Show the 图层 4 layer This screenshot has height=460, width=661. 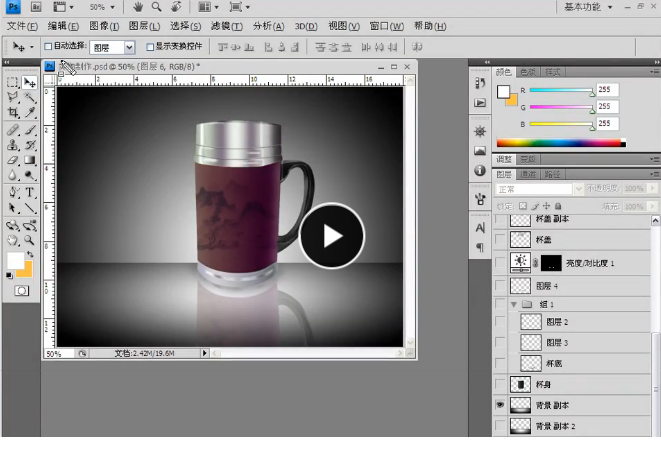coord(500,286)
